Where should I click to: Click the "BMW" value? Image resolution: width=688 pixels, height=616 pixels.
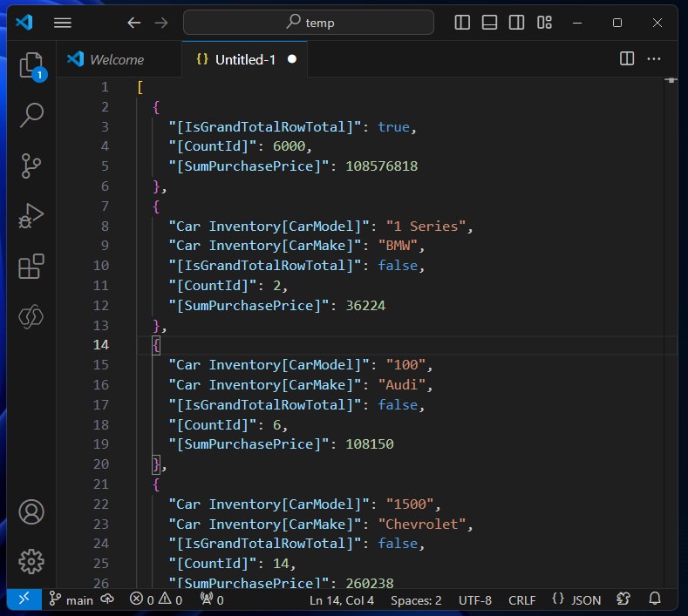tap(398, 246)
